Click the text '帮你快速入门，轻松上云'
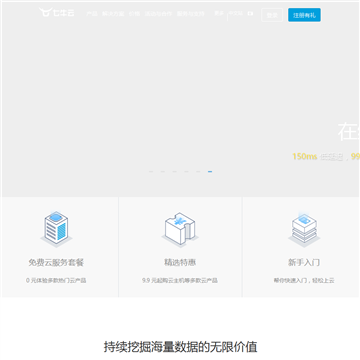This screenshot has height=360, width=360. tap(304, 281)
